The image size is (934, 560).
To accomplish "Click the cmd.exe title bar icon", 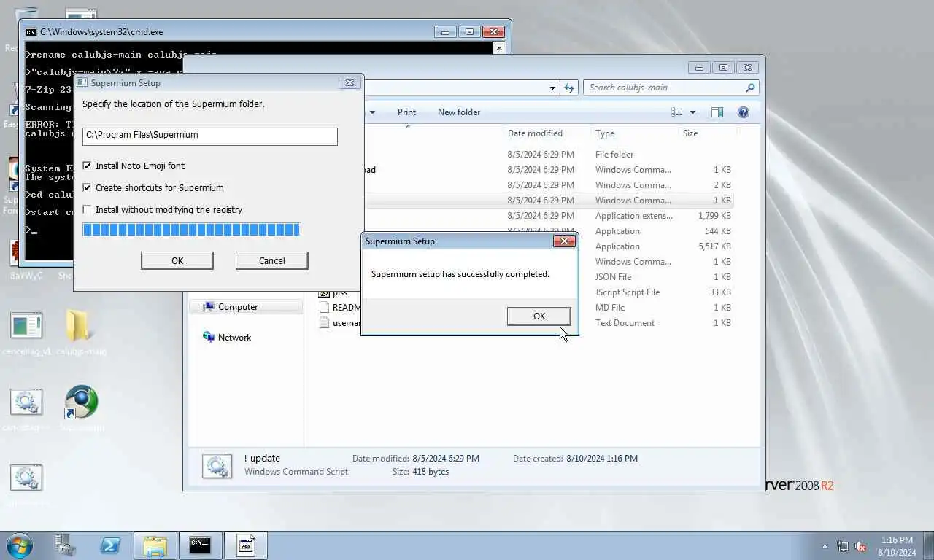I will [31, 32].
